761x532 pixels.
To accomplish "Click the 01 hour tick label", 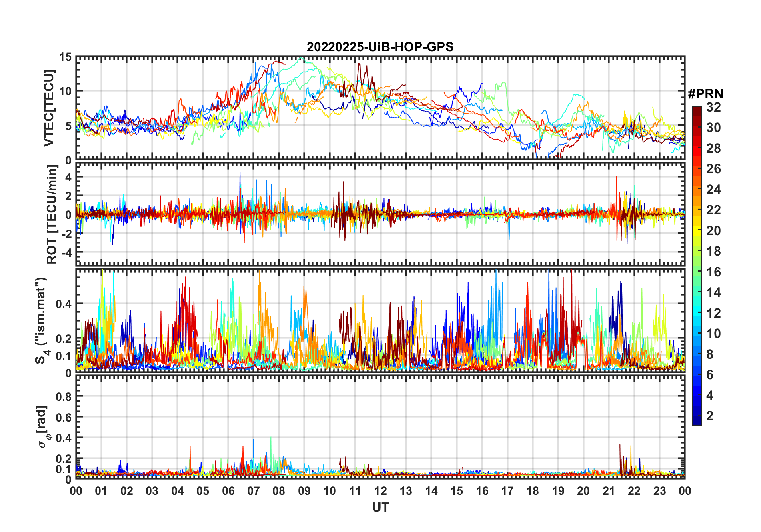I will 101,491.
